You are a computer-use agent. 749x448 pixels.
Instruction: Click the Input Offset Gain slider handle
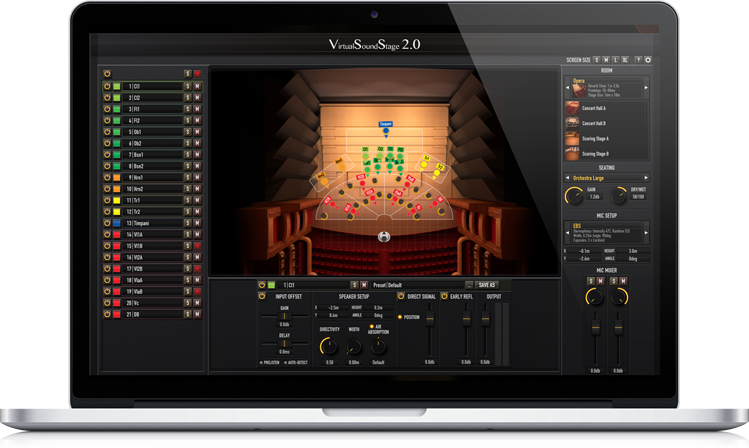point(284,316)
